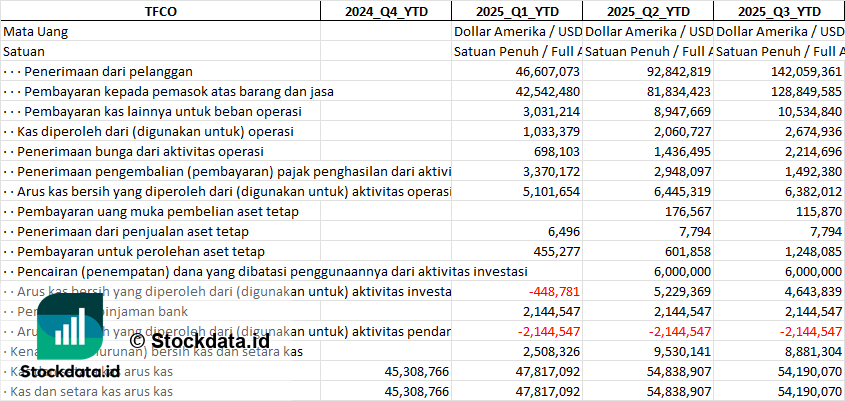
Task: Click red -2,144,547 in the 2025_Q2_YTD column
Action: [678, 331]
